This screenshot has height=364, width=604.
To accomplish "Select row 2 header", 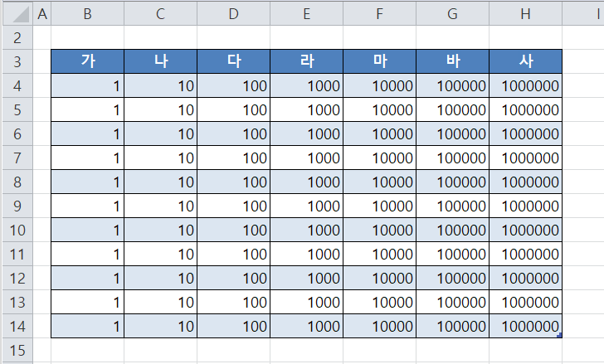I will click(x=17, y=37).
